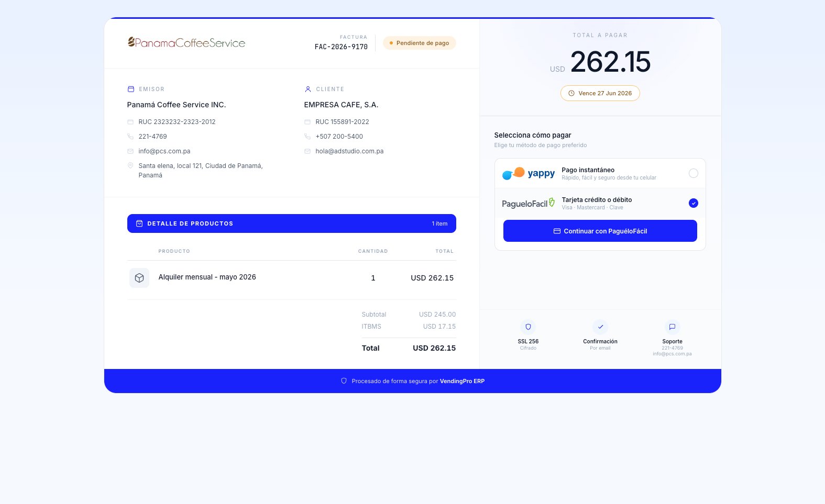Click the Pendiente de pago status badge
The height and width of the screenshot is (504, 825).
click(x=420, y=43)
